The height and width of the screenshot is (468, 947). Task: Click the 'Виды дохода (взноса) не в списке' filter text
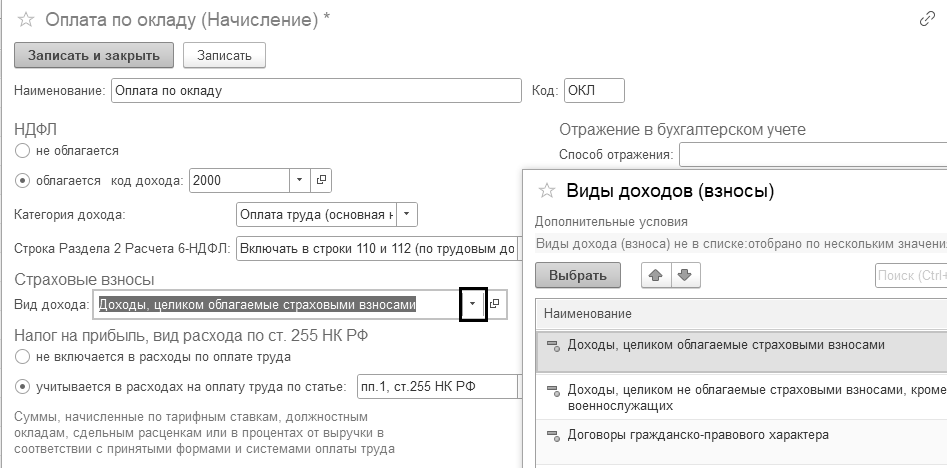(x=741, y=244)
